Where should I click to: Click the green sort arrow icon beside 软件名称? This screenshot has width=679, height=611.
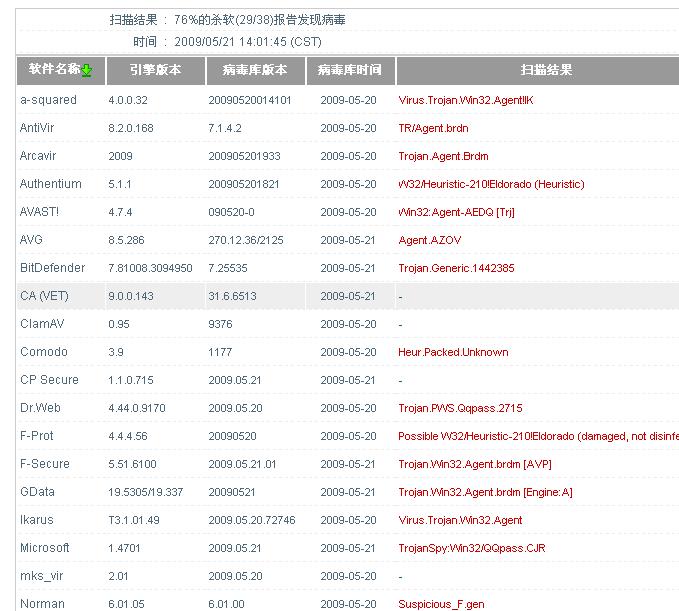87,70
